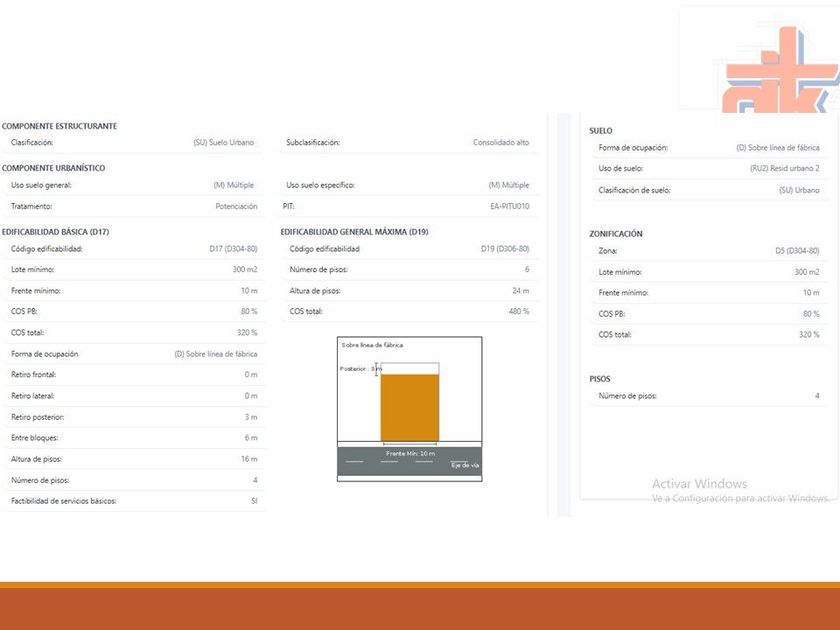Viewport: 840px width, 630px height.
Task: Click the 'COS total' 480 % value
Action: (519, 311)
